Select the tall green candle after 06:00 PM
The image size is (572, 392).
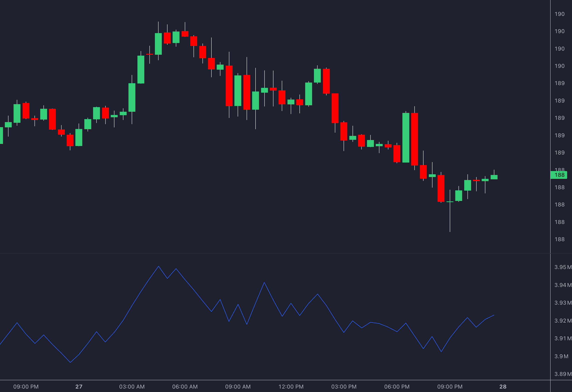tap(406, 138)
